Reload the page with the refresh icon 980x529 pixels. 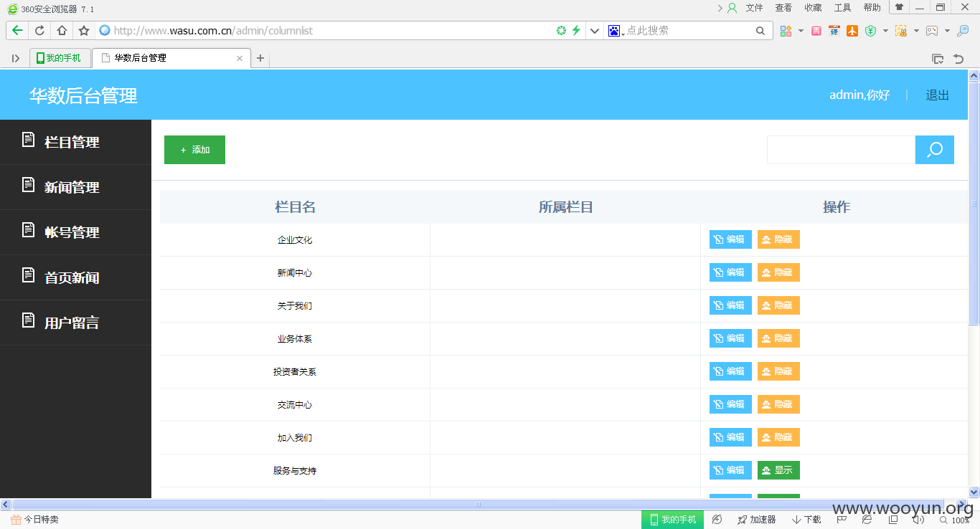[39, 31]
